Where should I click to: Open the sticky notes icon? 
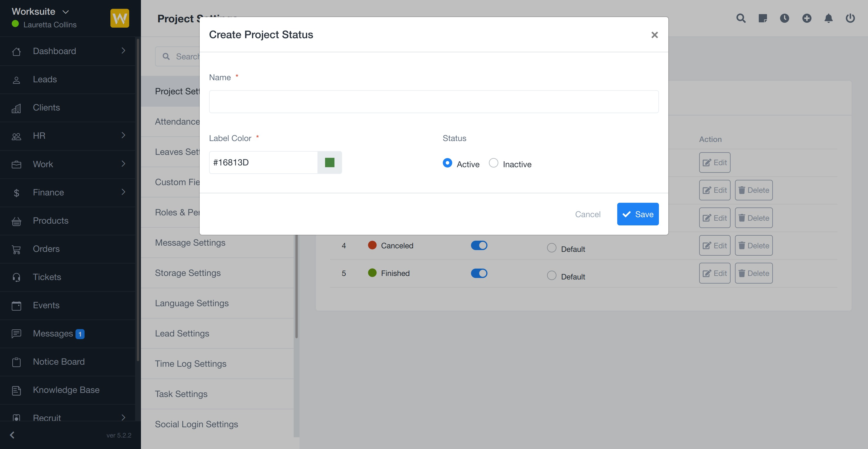[763, 18]
